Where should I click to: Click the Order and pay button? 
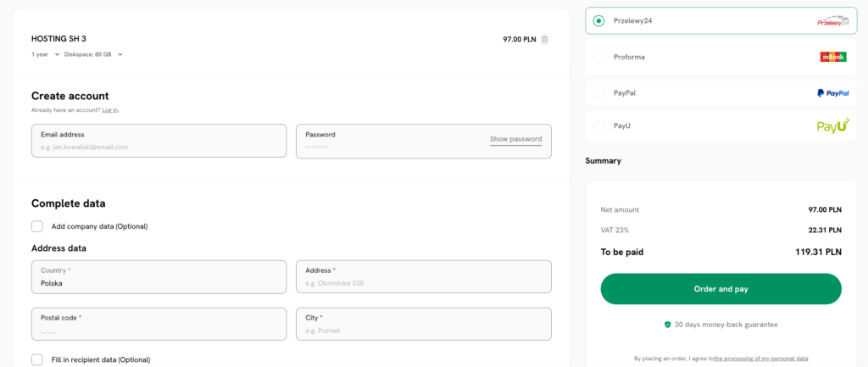click(x=721, y=289)
